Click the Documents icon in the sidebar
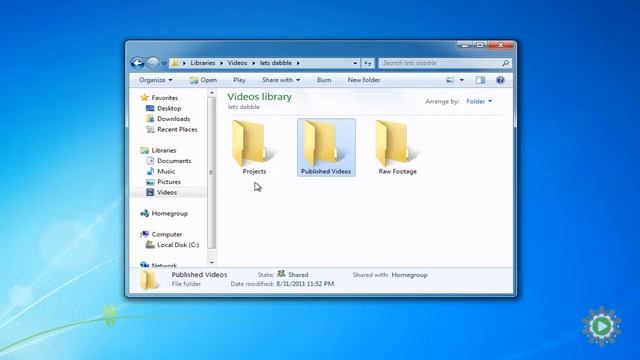 click(150, 161)
